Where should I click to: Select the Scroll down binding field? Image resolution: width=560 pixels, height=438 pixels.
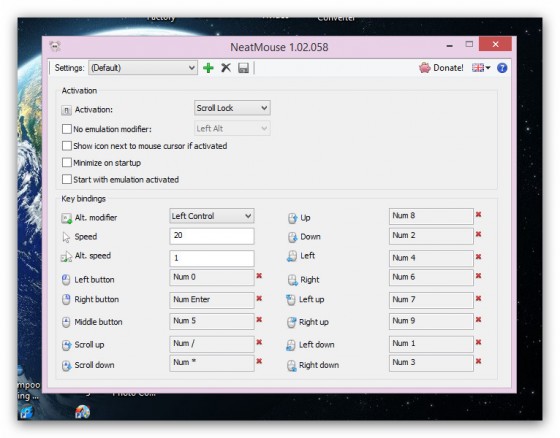[212, 363]
